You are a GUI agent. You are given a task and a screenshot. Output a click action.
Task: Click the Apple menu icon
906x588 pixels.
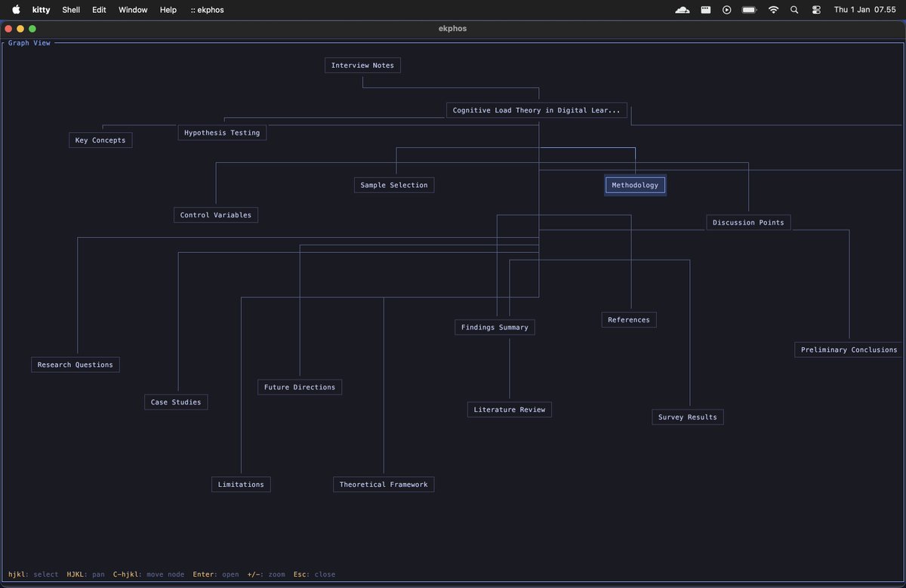pyautogui.click(x=17, y=10)
